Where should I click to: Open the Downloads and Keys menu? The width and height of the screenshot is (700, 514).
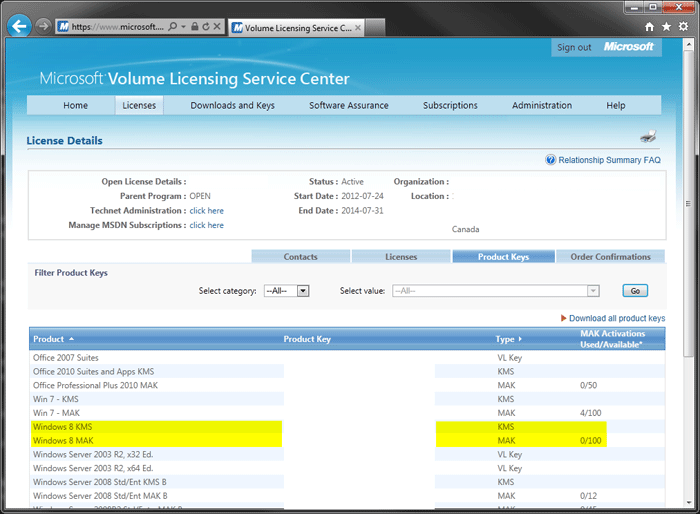point(232,105)
